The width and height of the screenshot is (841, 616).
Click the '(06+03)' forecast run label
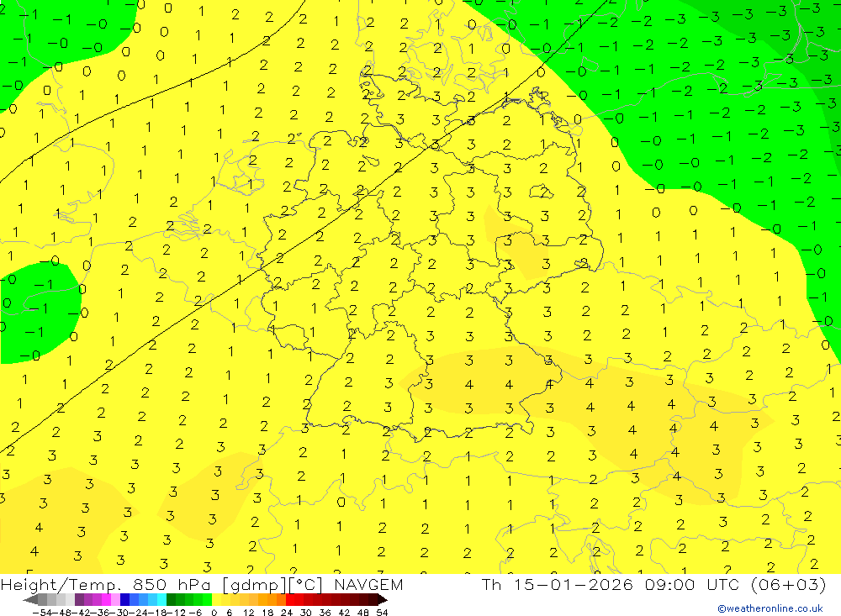(788, 584)
